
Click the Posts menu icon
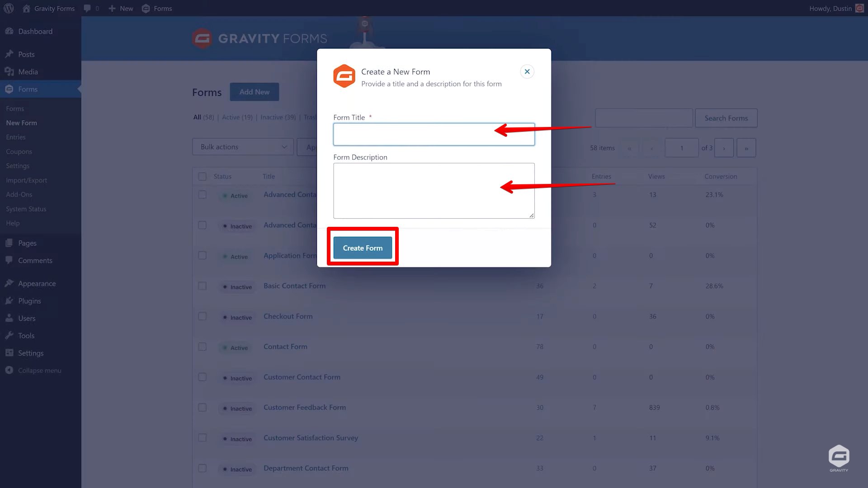pos(9,54)
